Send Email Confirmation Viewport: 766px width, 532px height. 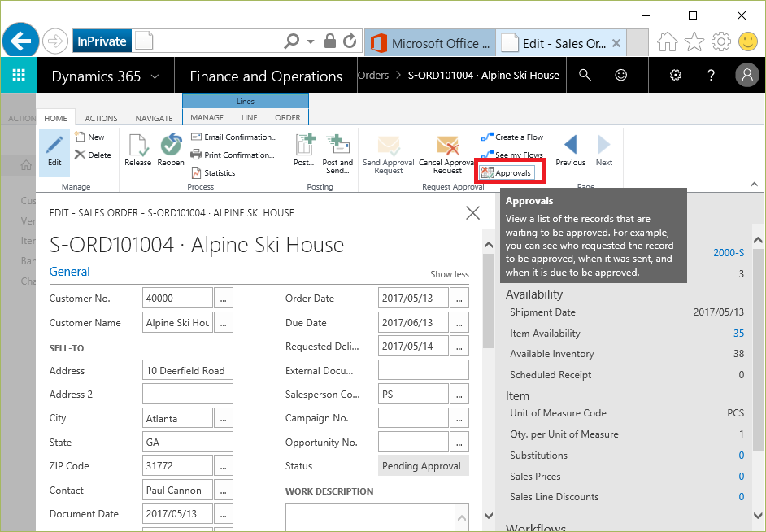[233, 137]
